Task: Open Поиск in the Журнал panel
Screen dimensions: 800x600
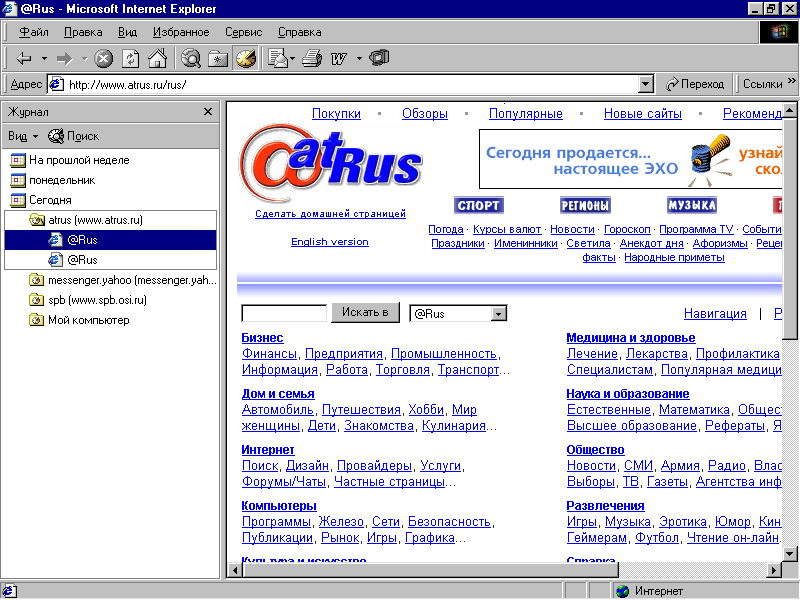Action: pos(73,136)
